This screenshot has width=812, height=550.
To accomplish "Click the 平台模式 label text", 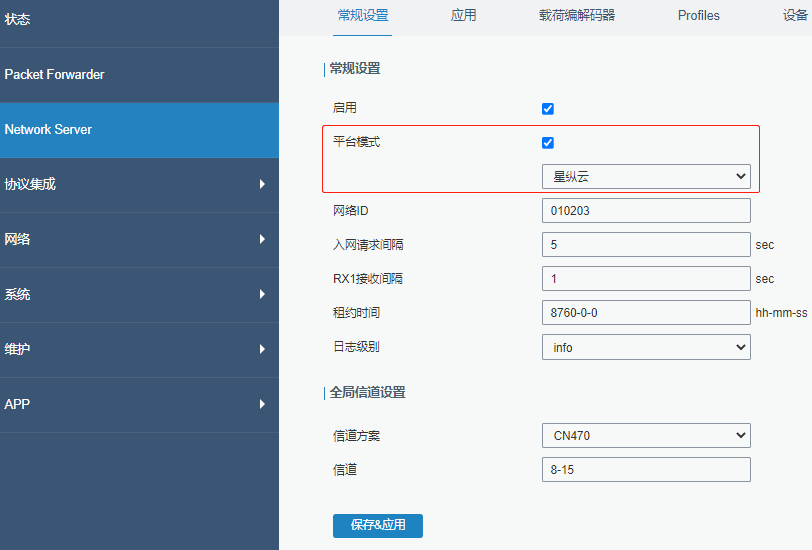I will [356, 142].
